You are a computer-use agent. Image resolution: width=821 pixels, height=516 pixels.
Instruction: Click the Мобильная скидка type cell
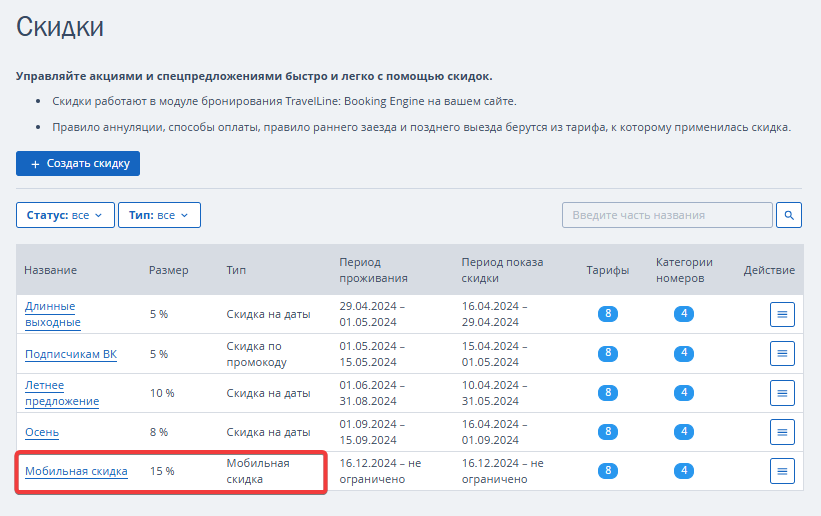pos(258,471)
